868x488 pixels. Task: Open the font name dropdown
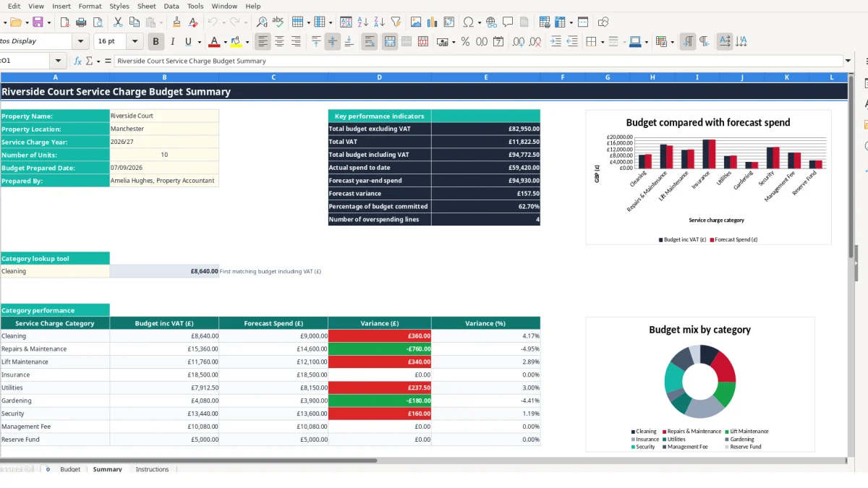[x=81, y=42]
